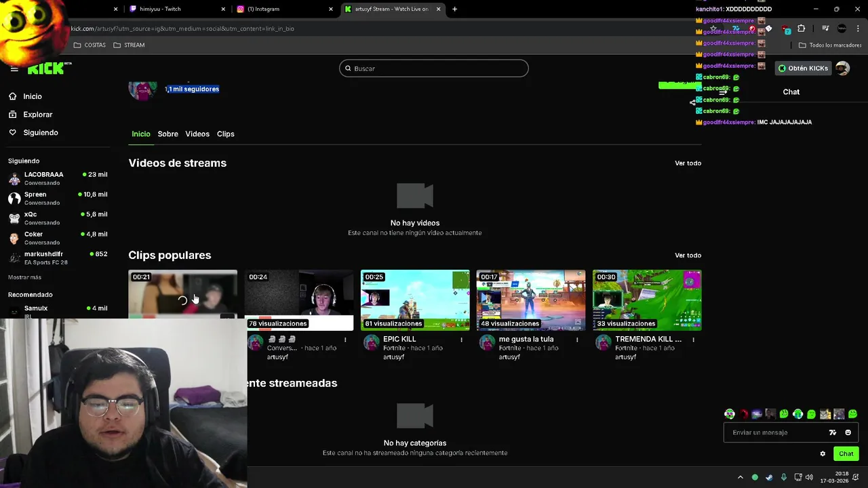Click the user profile avatar at top right
The image size is (868, 488).
tap(842, 68)
